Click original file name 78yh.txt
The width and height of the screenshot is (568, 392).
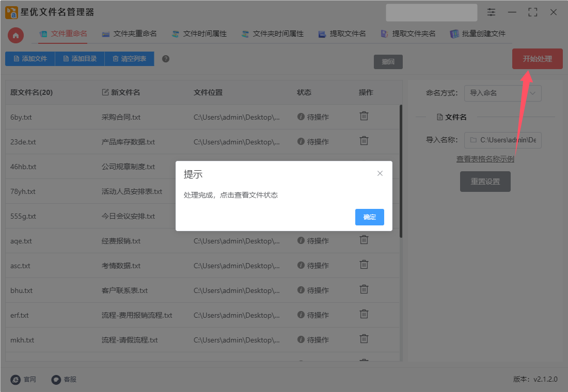[x=23, y=191]
